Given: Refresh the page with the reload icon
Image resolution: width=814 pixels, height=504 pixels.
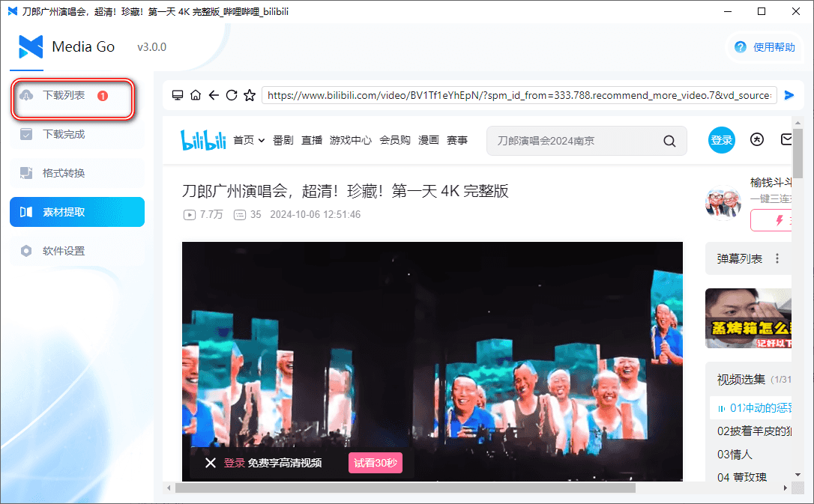Looking at the screenshot, I should pyautogui.click(x=232, y=95).
